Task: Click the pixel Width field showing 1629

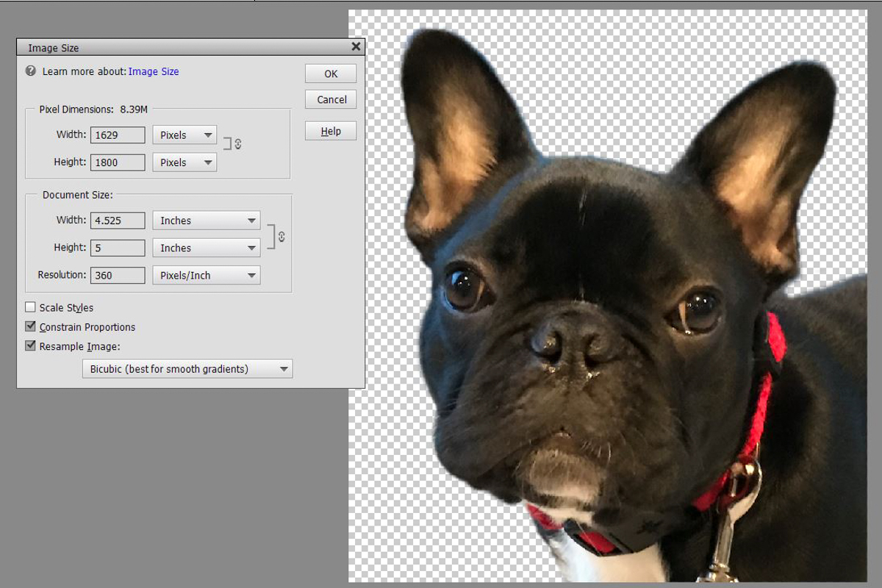Action: pos(118,135)
